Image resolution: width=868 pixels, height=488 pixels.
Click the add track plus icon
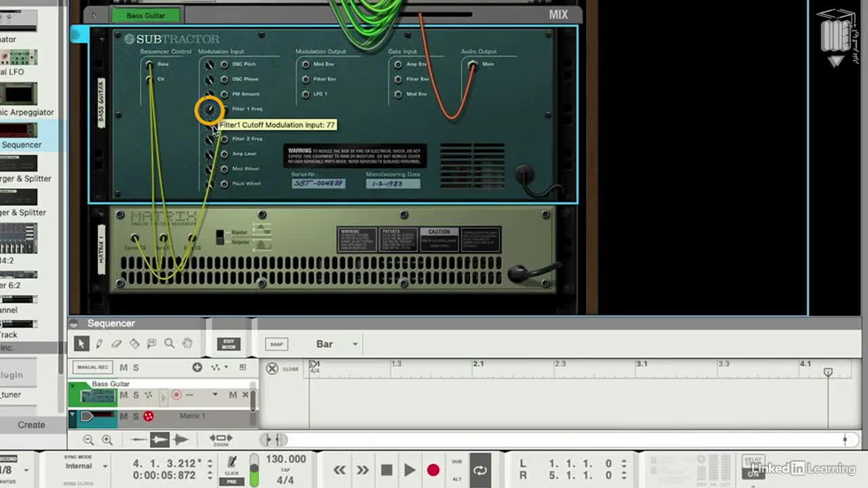click(197, 367)
